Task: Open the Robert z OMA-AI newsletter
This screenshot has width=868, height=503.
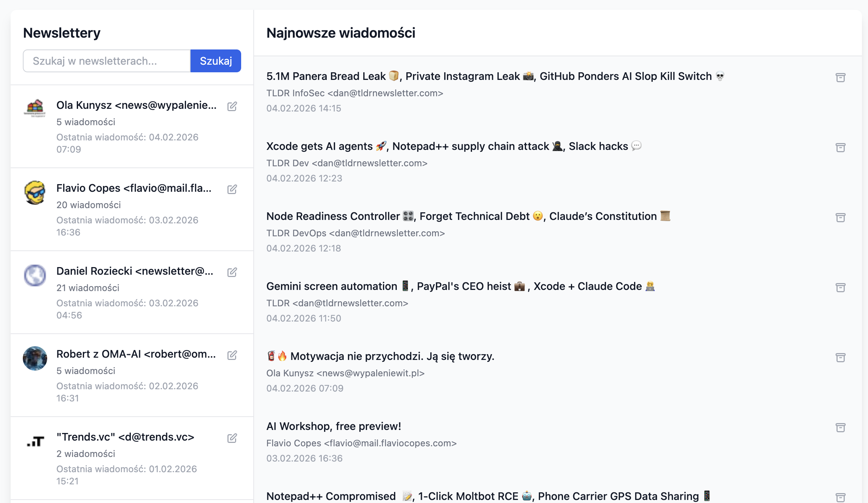Action: coord(132,375)
